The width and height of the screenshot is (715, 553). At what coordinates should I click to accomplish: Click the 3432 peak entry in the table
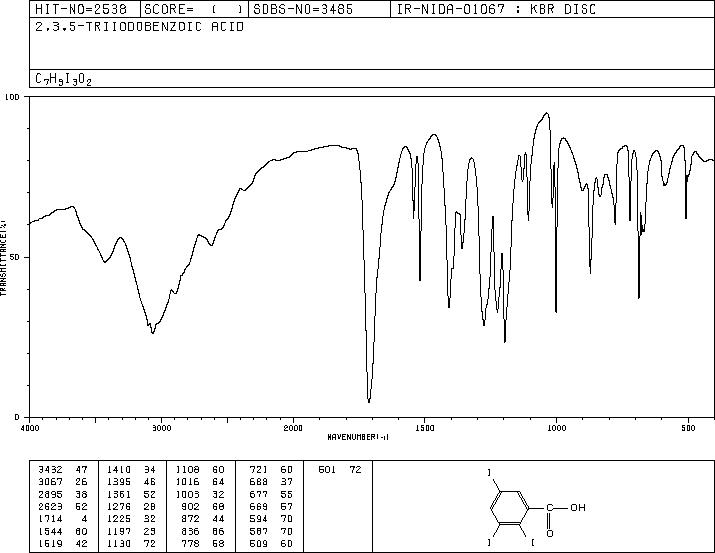63,470
